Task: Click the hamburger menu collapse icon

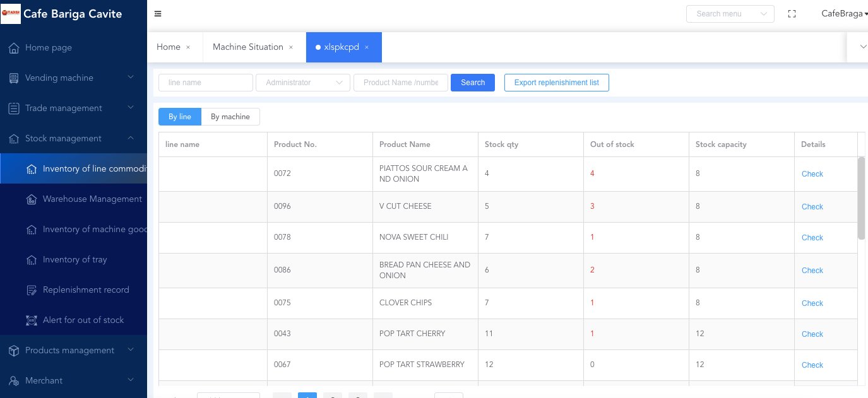Action: coord(158,14)
